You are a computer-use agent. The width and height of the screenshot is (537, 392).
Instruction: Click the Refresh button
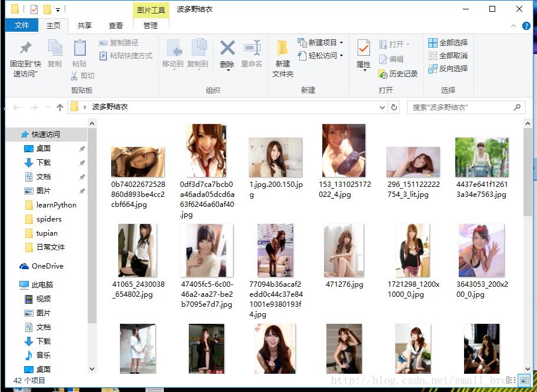pos(394,108)
